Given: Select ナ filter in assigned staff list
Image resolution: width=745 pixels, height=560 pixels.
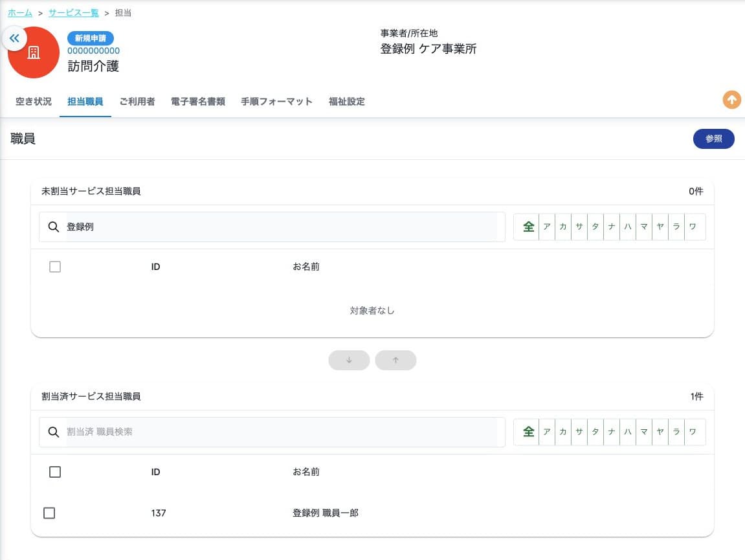Looking at the screenshot, I should [x=612, y=432].
